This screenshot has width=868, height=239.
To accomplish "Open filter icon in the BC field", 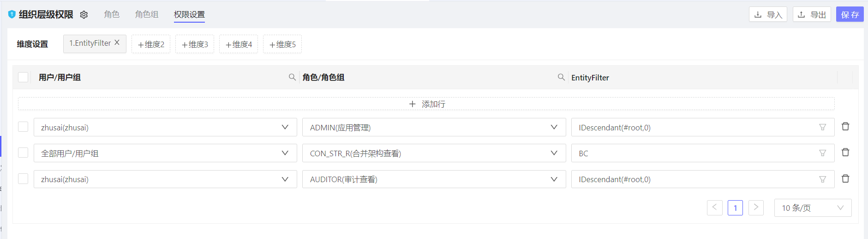I will tap(822, 153).
